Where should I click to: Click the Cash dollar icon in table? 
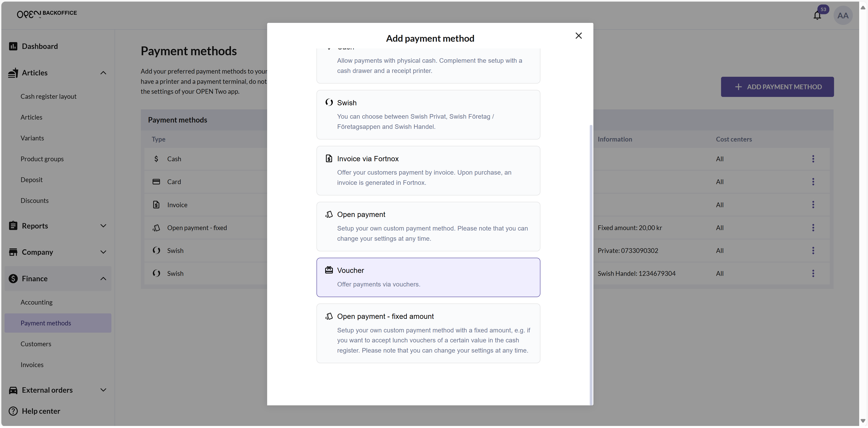tap(156, 159)
